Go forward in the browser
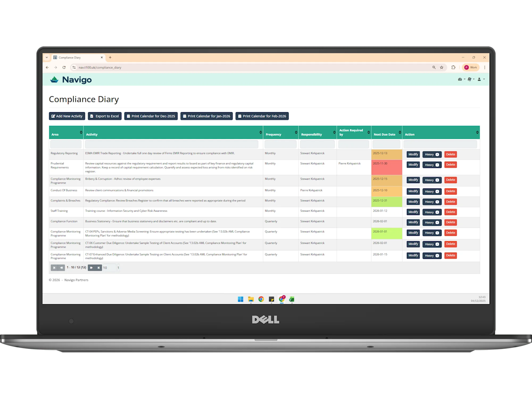Screen dimensions: 532x399 point(55,67)
